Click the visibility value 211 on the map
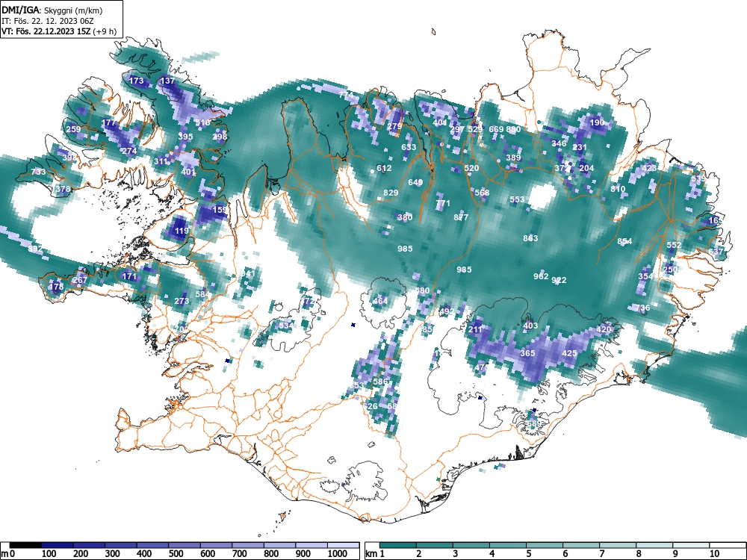 pyautogui.click(x=475, y=329)
